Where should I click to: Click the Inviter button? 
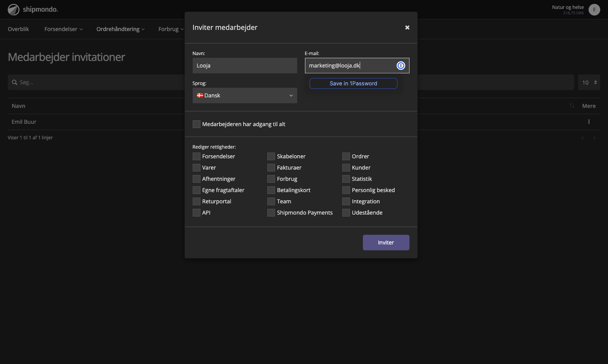tap(386, 243)
